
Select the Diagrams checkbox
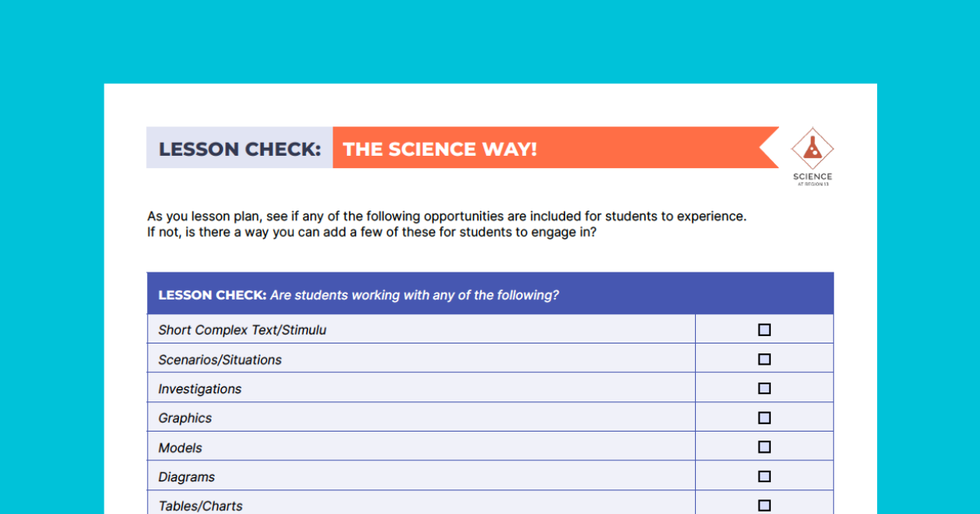point(764,476)
